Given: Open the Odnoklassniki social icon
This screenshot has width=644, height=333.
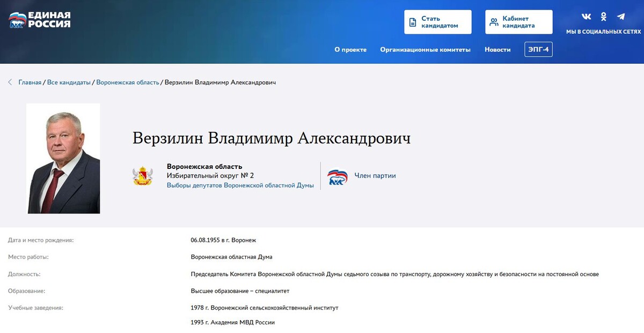Looking at the screenshot, I should click(x=604, y=17).
